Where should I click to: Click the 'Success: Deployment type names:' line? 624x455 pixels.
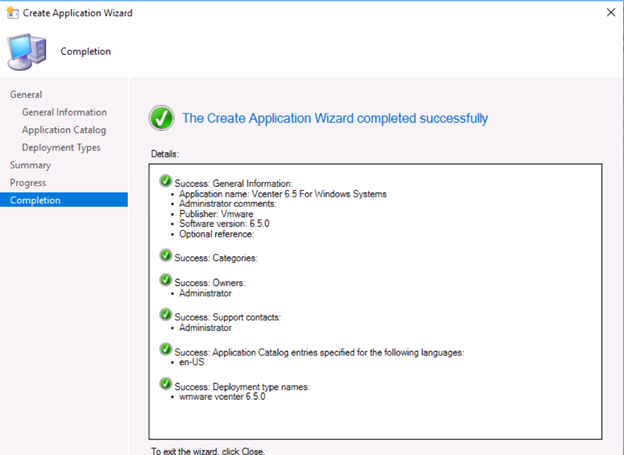pos(242,387)
